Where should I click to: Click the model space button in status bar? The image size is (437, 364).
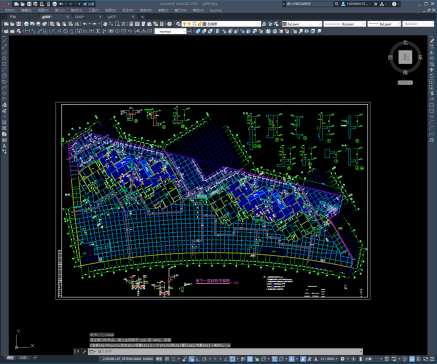(x=159, y=359)
